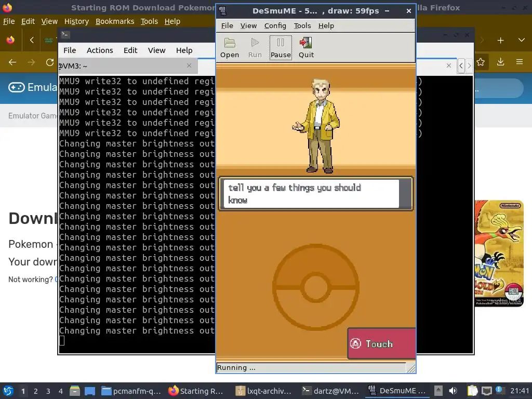Image resolution: width=532 pixels, height=399 pixels.
Task: Expand the list all tabs dropdown in Firefox
Action: [x=522, y=40]
